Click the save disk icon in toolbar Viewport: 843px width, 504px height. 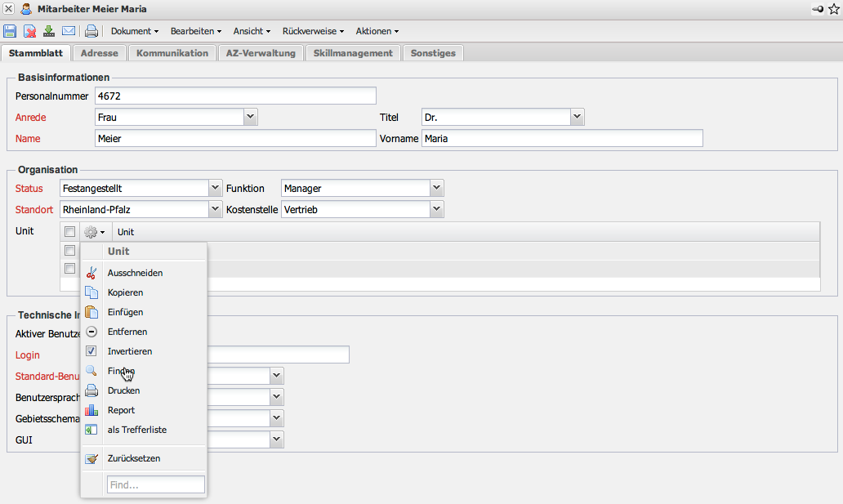[x=10, y=31]
